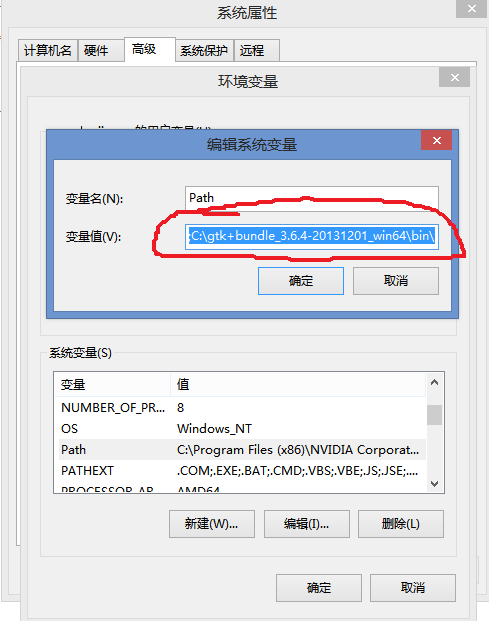The image size is (489, 621).
Task: Click 新建(W)... to create system variable
Action: click(x=212, y=524)
